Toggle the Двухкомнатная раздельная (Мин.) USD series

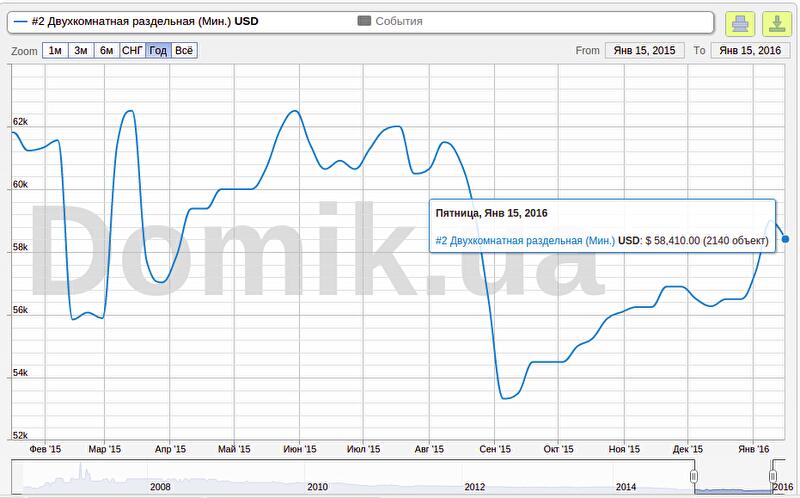[137, 21]
